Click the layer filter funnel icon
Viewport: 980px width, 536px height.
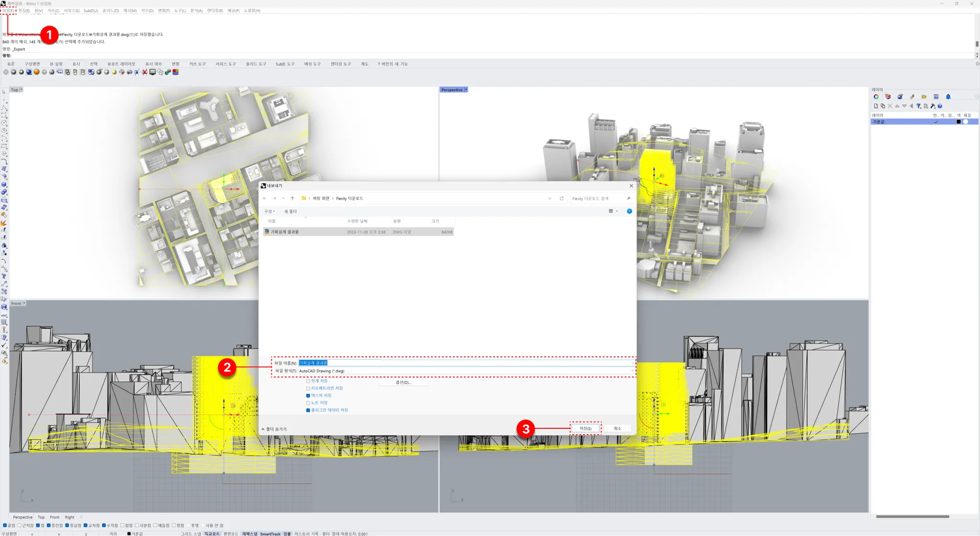pos(918,106)
